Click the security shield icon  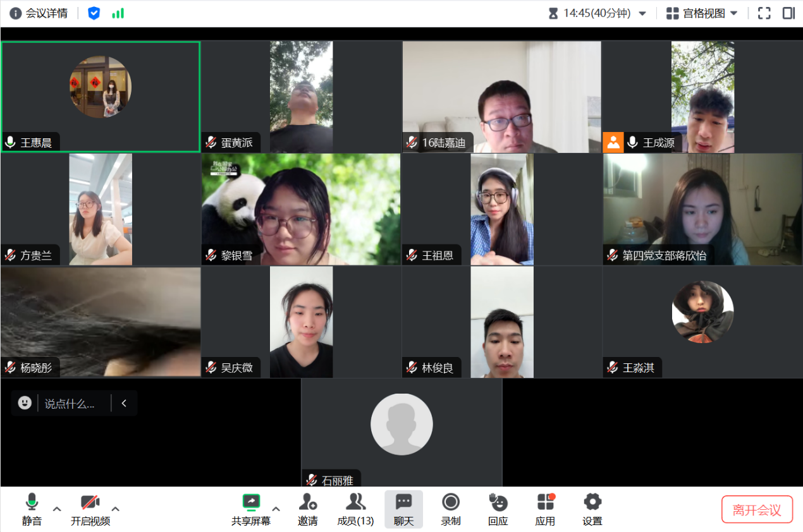[x=94, y=13]
